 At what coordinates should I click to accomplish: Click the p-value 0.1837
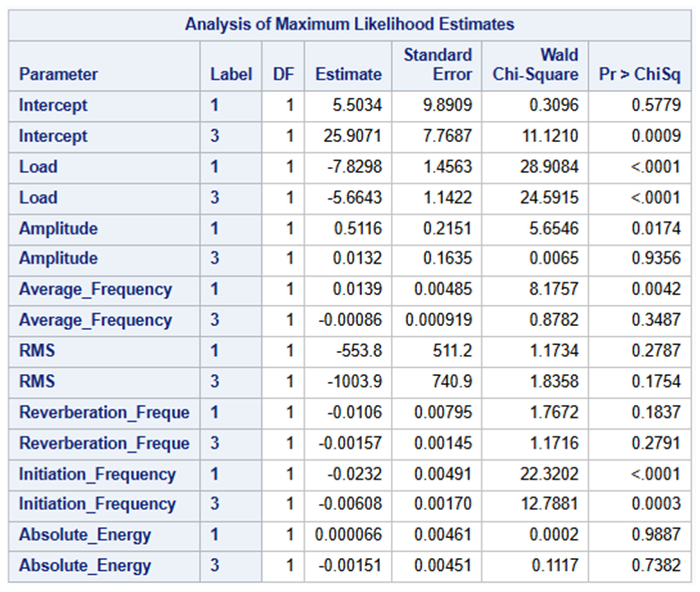tap(656, 413)
